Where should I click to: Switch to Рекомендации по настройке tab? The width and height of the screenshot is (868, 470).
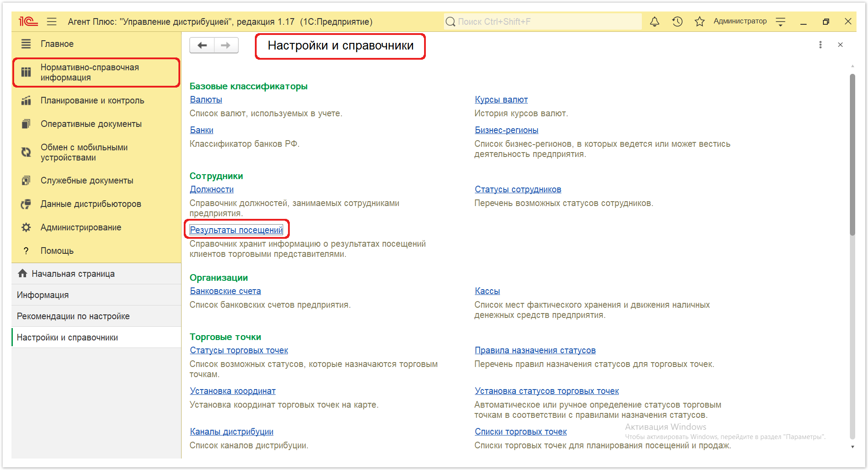point(96,316)
